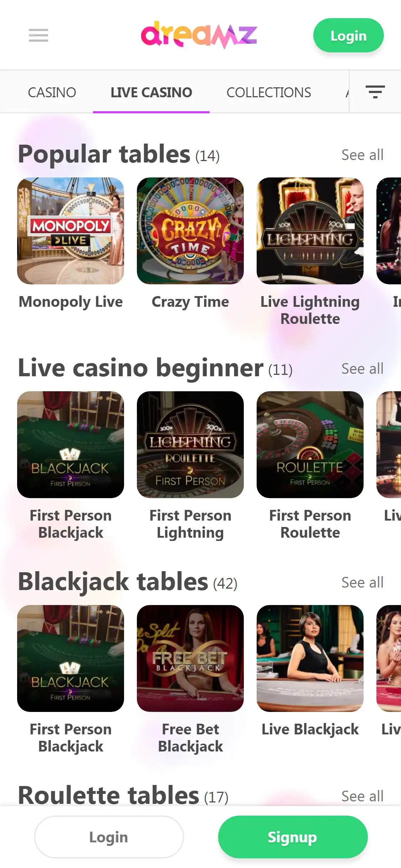Click the Dreamz logo

(x=199, y=35)
